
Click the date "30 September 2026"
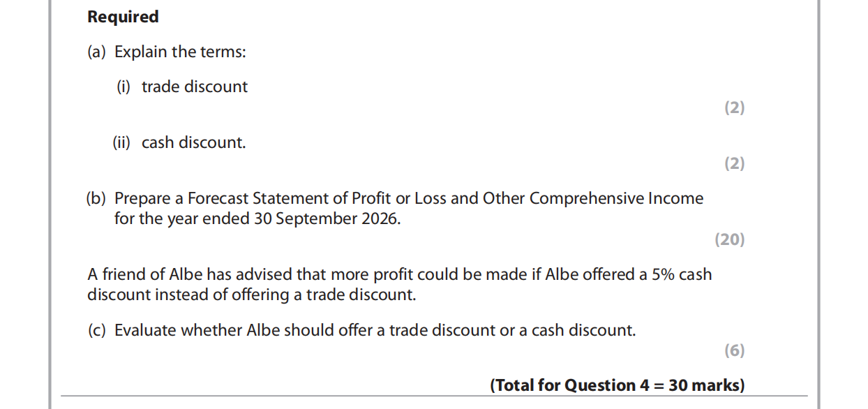[336, 218]
